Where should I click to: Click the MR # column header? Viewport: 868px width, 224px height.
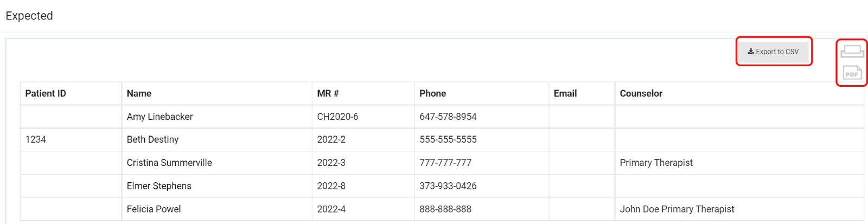tap(328, 93)
